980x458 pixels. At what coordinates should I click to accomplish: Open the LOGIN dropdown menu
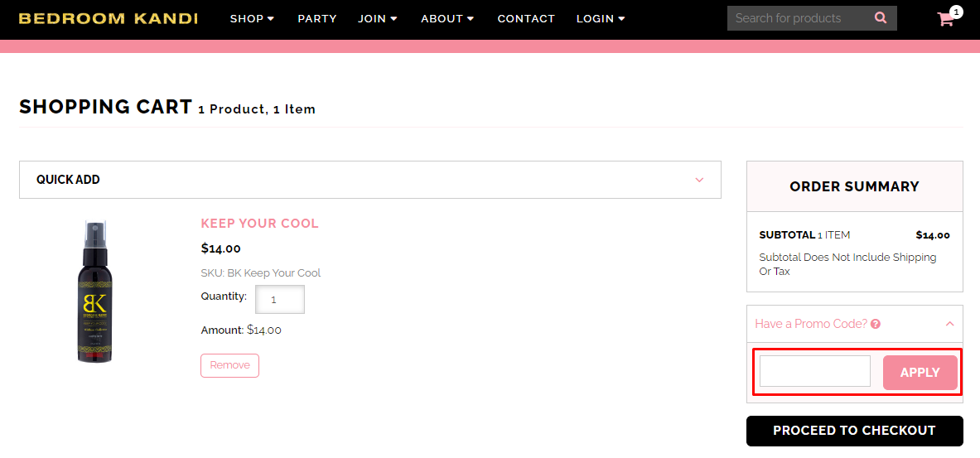[601, 19]
